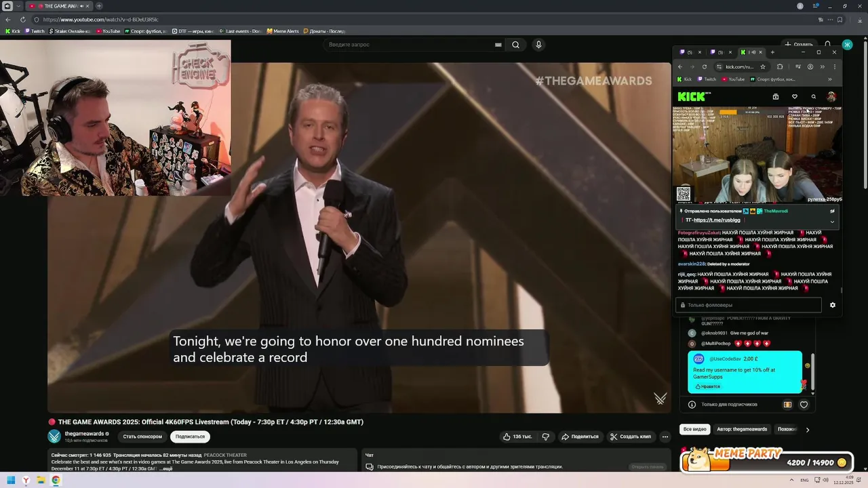
Task: Send heart reaction in YouTube chat
Action: [x=804, y=405]
